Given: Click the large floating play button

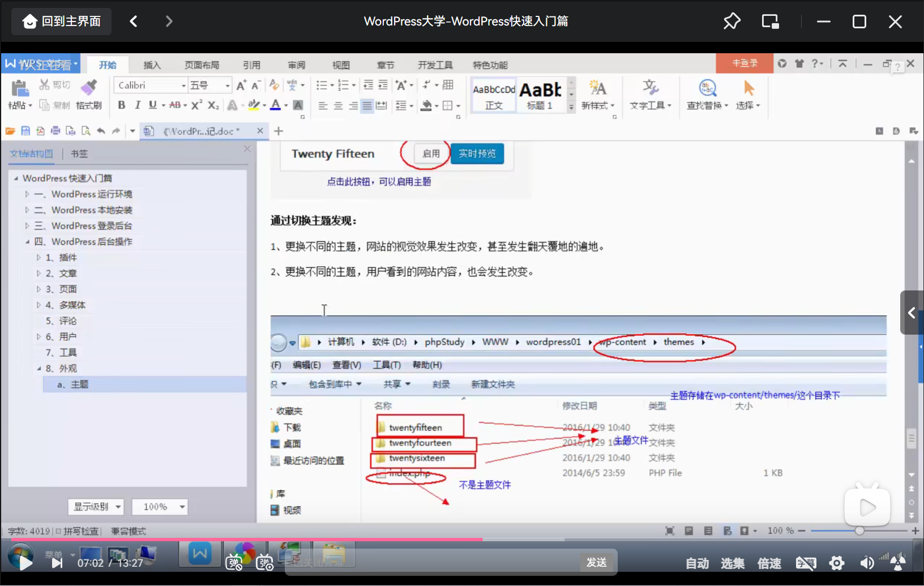Looking at the screenshot, I should pos(867,507).
